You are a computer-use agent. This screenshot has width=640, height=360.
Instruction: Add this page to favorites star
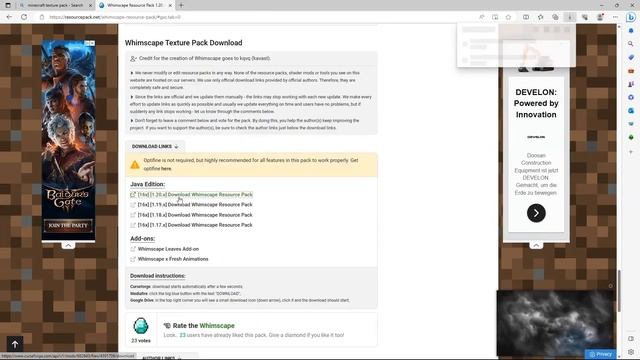(x=508, y=17)
